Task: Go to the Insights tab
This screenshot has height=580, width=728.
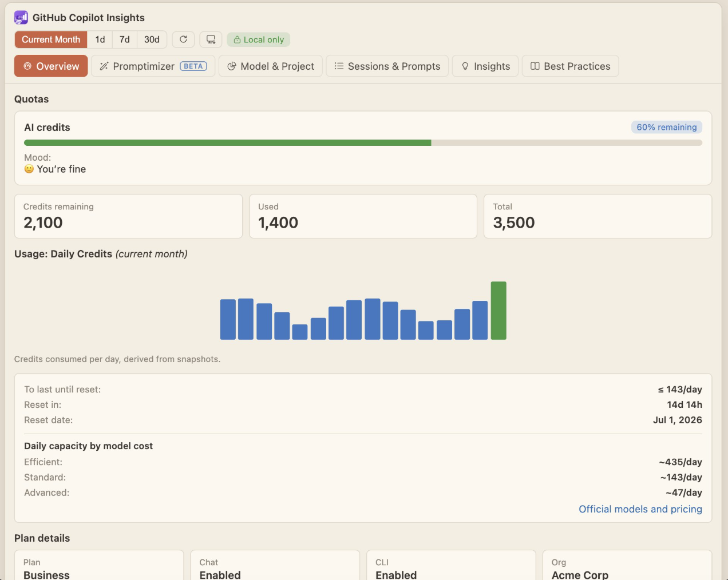Action: [x=485, y=66]
